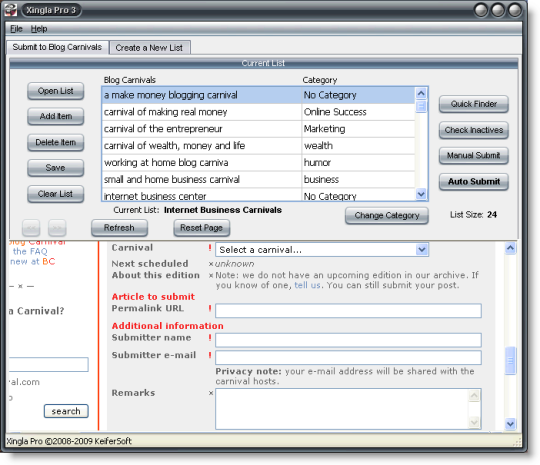Click 'the FAQ' link in sidebar
This screenshot has width=540, height=465.
pyautogui.click(x=30, y=251)
